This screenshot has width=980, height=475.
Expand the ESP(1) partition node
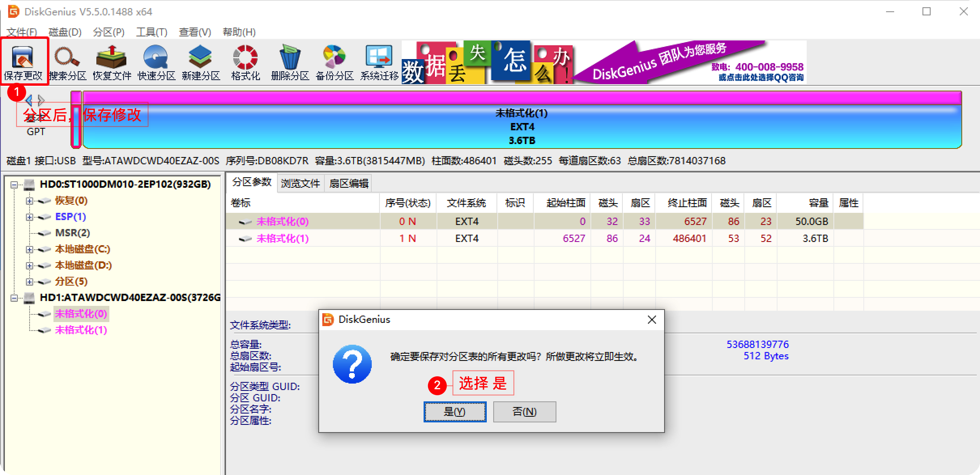[x=29, y=217]
